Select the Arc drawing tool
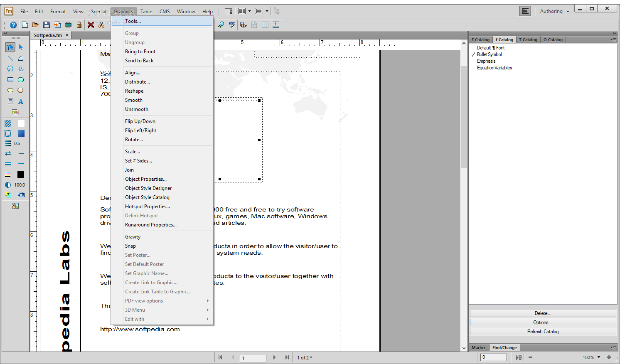 [21, 58]
